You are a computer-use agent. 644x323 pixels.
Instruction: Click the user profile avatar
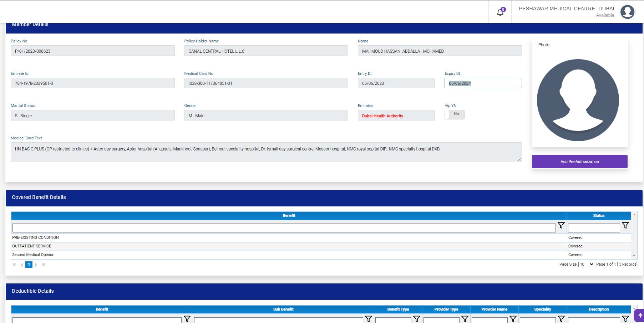627,12
